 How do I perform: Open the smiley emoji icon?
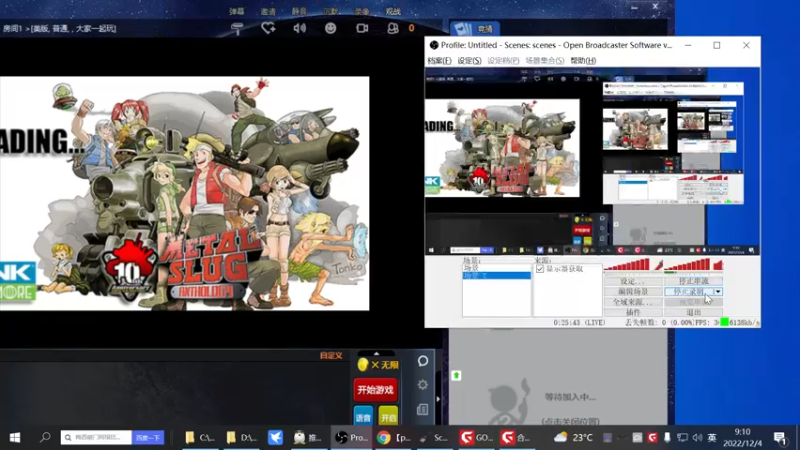tap(331, 28)
